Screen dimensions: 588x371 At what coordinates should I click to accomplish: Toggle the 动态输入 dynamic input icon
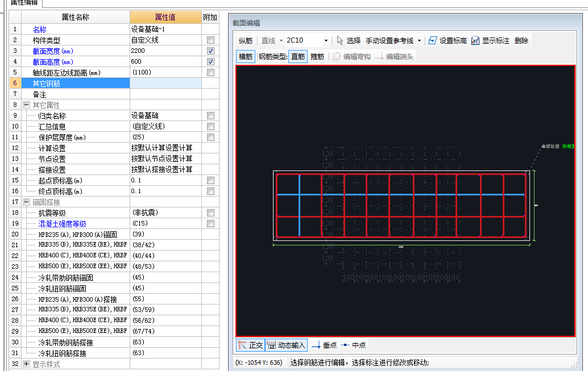(x=271, y=345)
